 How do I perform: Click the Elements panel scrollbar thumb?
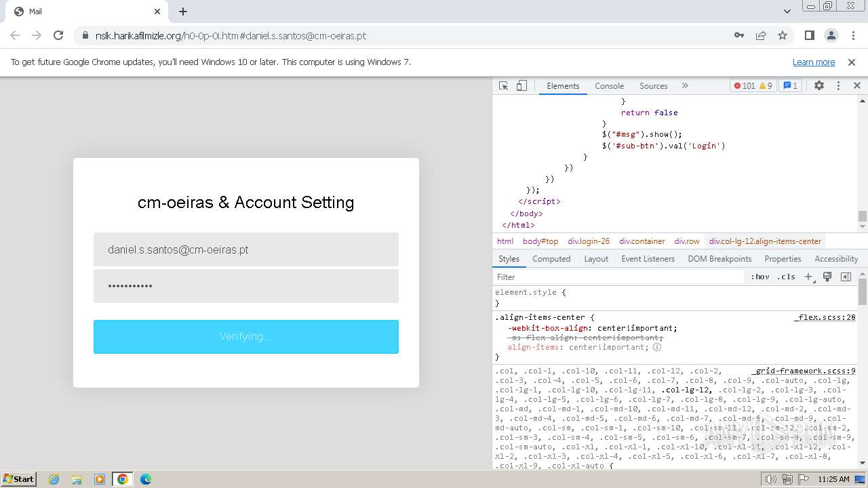click(x=863, y=216)
